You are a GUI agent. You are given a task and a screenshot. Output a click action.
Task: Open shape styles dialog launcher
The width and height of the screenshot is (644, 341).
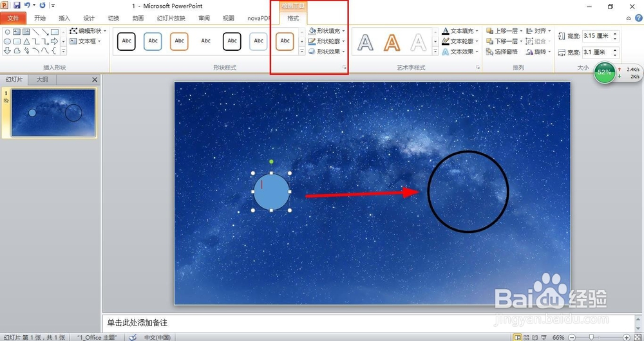[345, 67]
